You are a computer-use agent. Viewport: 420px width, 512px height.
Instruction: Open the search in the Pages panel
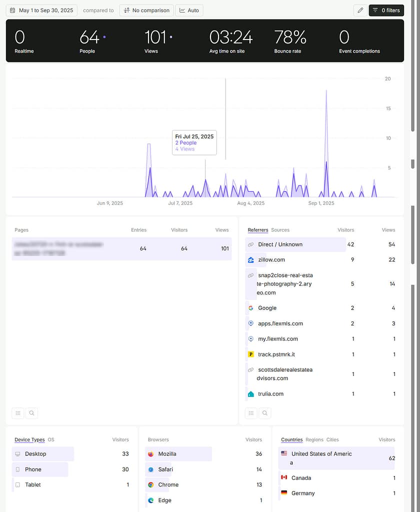pos(31,413)
